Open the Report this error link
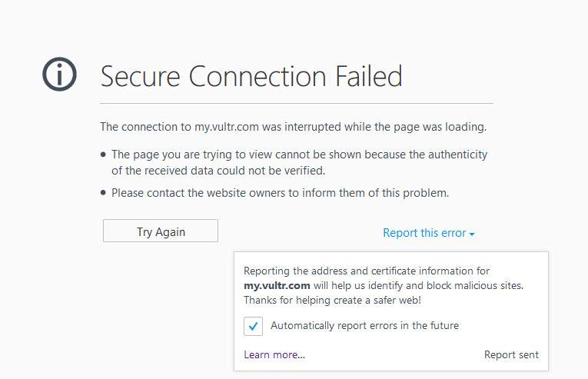This screenshot has height=379, width=588. coord(424,233)
